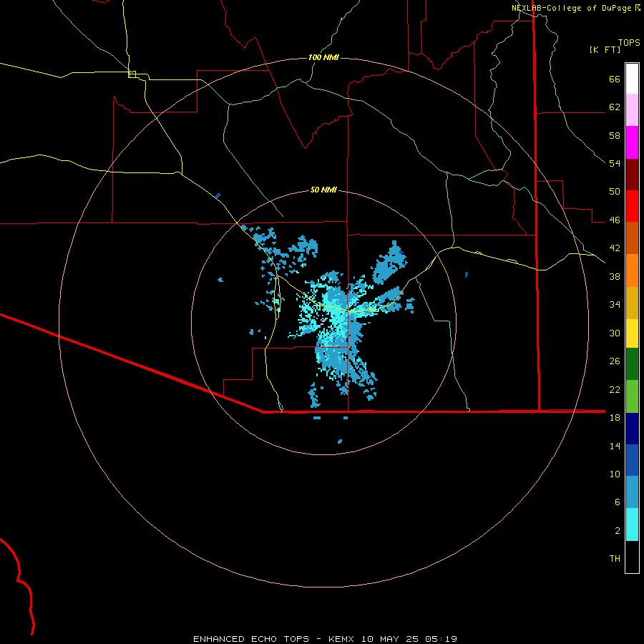Click legend value 6
This screenshot has height=644, width=644.
618,502
